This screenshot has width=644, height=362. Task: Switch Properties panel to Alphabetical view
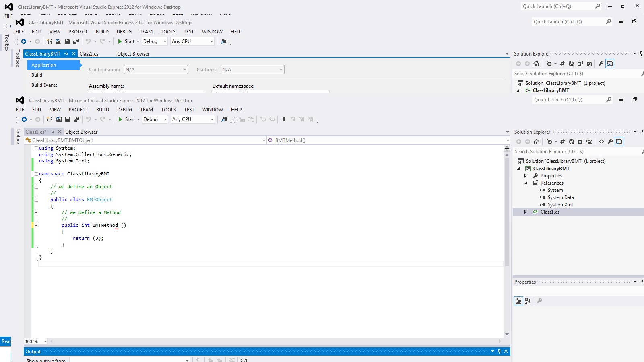[528, 301]
